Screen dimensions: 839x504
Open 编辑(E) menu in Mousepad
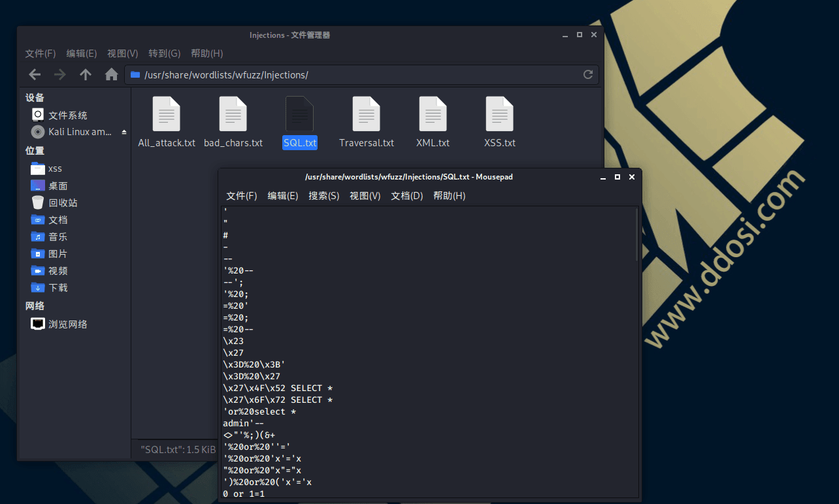click(x=283, y=196)
